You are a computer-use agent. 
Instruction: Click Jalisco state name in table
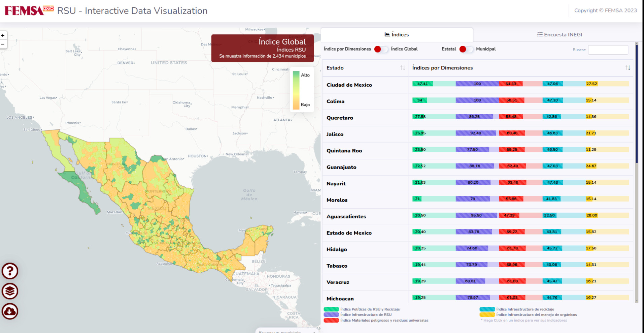coord(335,134)
